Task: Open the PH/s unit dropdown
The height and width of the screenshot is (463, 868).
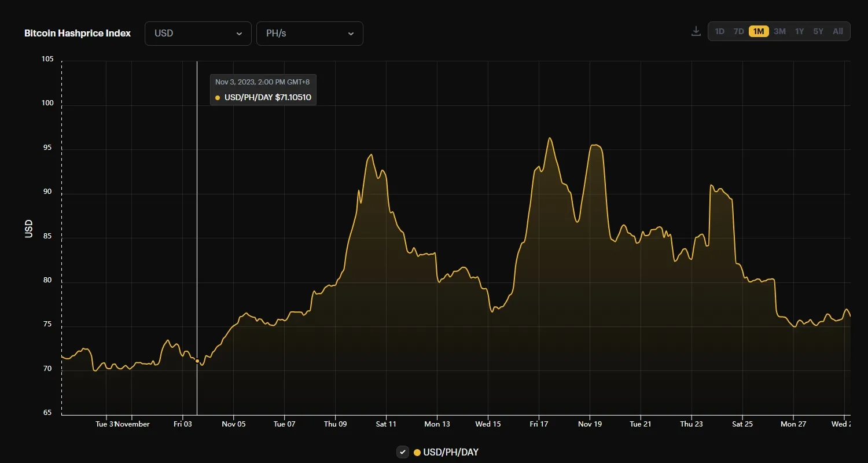Action: tap(310, 34)
